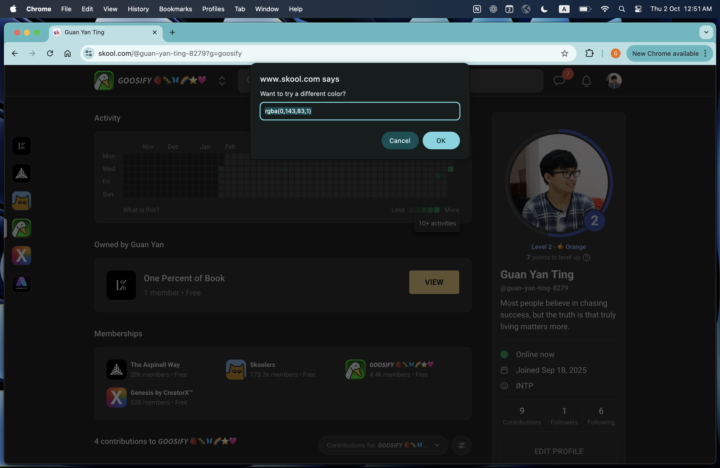
Task: Click the 1 Followers stat
Action: point(564,416)
